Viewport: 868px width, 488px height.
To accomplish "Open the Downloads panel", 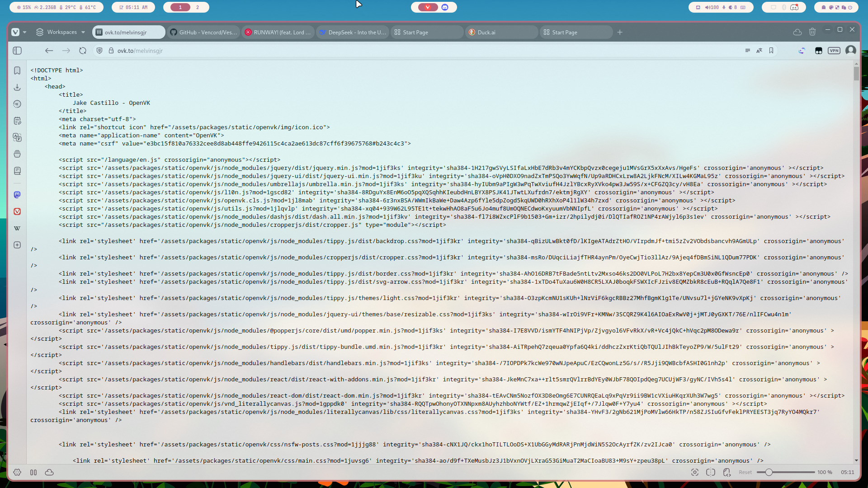I will point(17,87).
